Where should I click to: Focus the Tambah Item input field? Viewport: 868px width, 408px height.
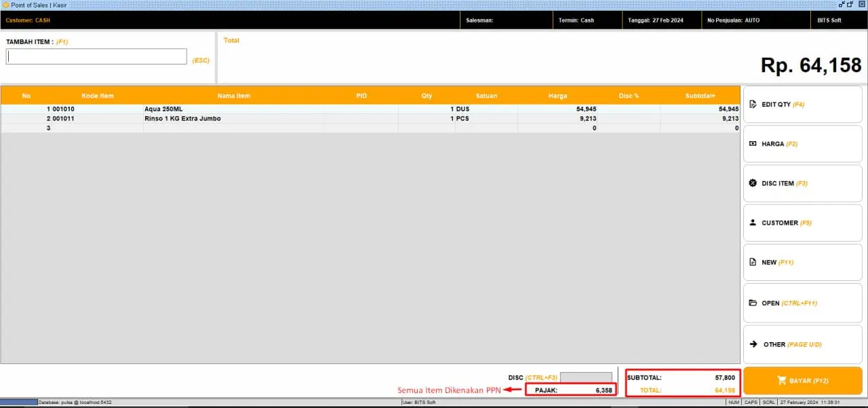point(96,57)
